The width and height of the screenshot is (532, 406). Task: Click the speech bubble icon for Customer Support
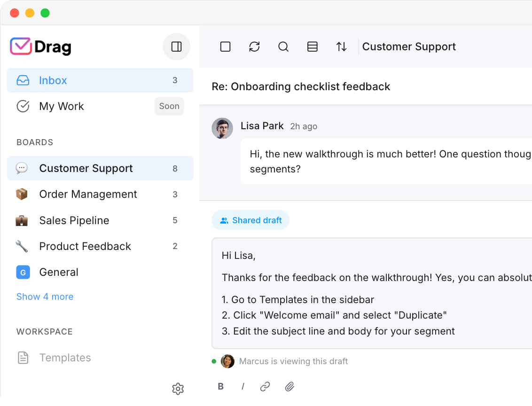(x=22, y=168)
